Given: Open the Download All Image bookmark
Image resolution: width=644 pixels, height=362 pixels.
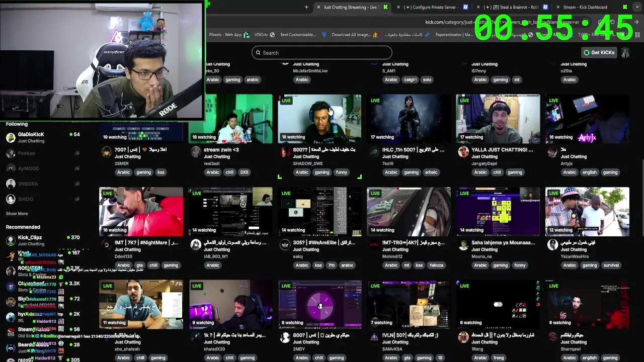Looking at the screenshot, I should tap(355, 35).
